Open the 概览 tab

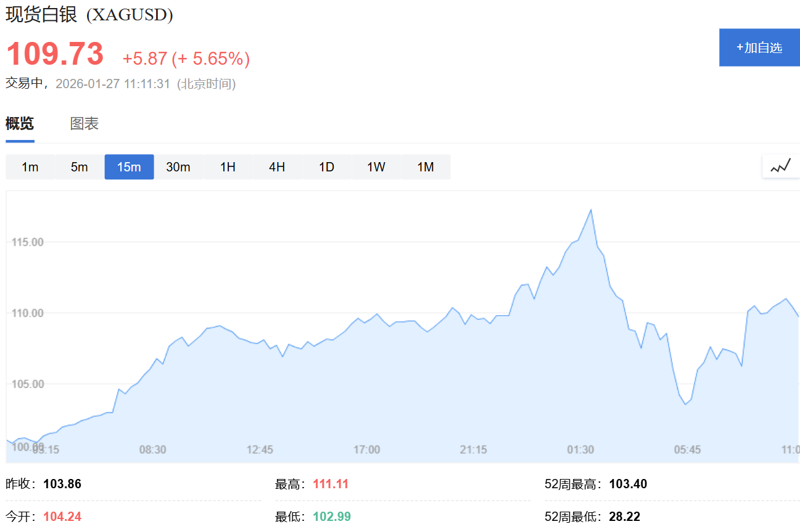[20, 123]
